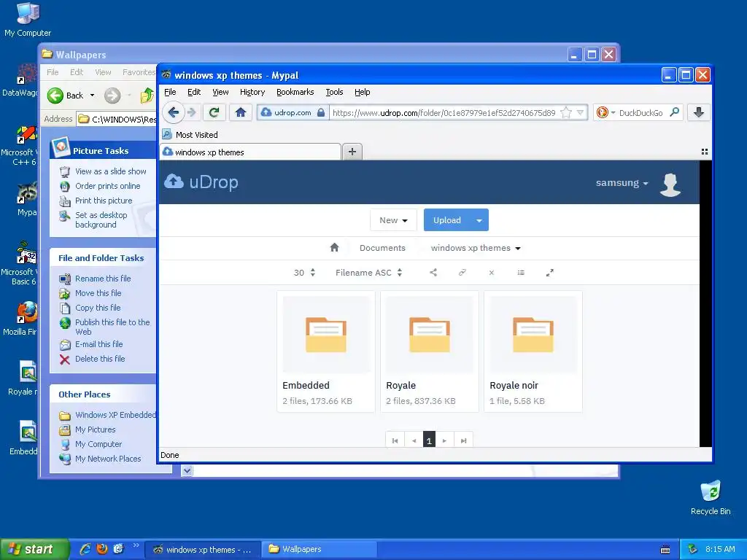Open the uDrop user avatar
The height and width of the screenshot is (560, 747).
[x=670, y=184]
